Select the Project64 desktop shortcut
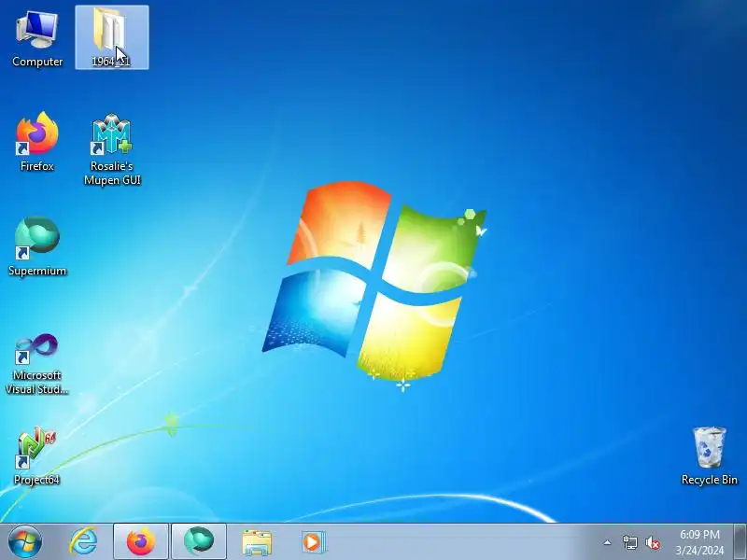 37,455
